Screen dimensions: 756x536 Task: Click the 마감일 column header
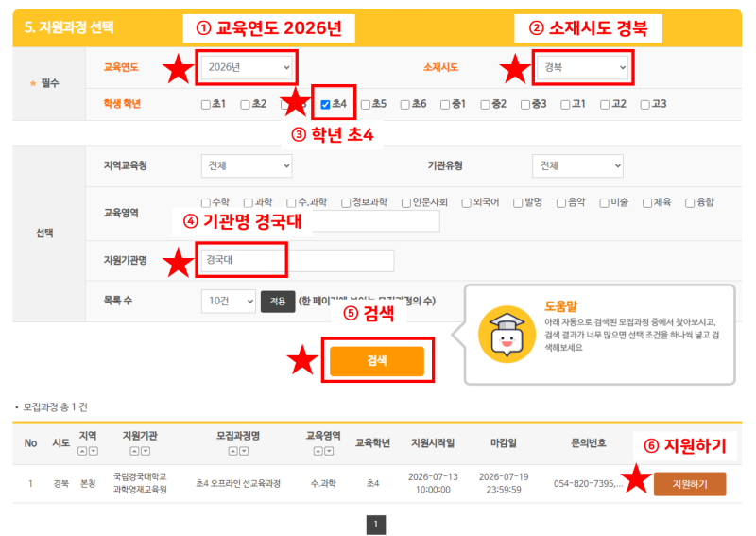click(504, 443)
